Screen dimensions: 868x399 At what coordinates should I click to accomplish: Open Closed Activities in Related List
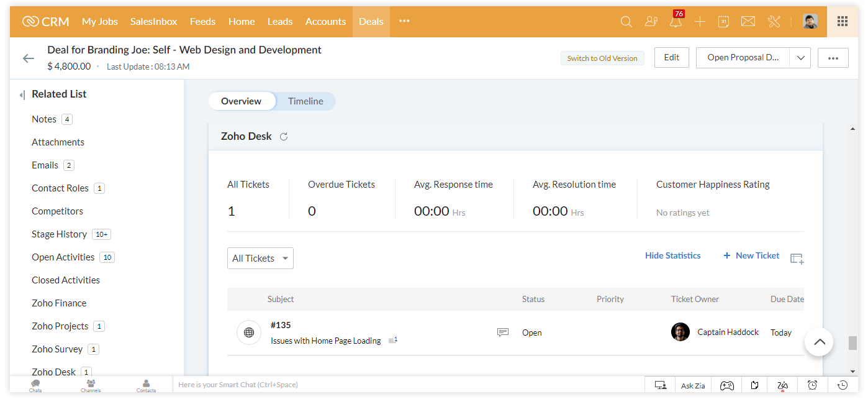66,280
